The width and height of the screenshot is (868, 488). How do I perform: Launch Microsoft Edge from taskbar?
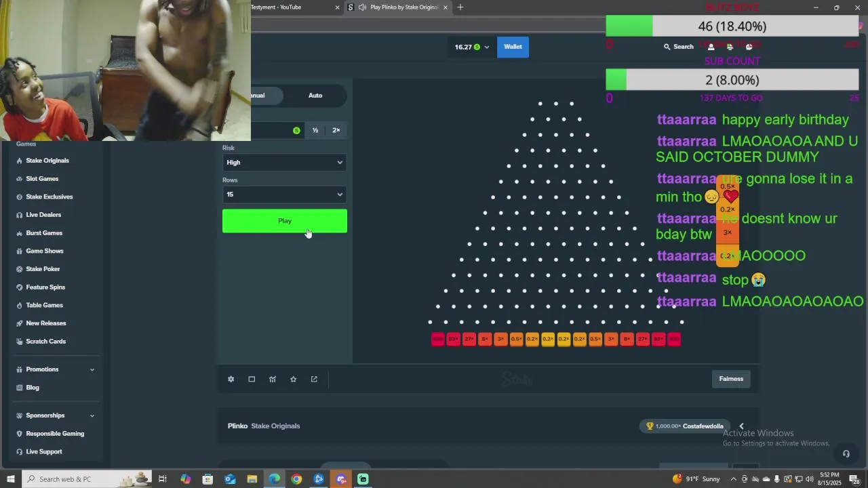pyautogui.click(x=274, y=479)
